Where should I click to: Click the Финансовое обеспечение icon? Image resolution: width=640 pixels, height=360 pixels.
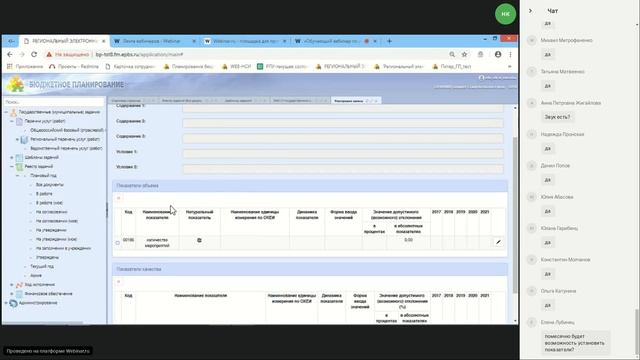19,293
